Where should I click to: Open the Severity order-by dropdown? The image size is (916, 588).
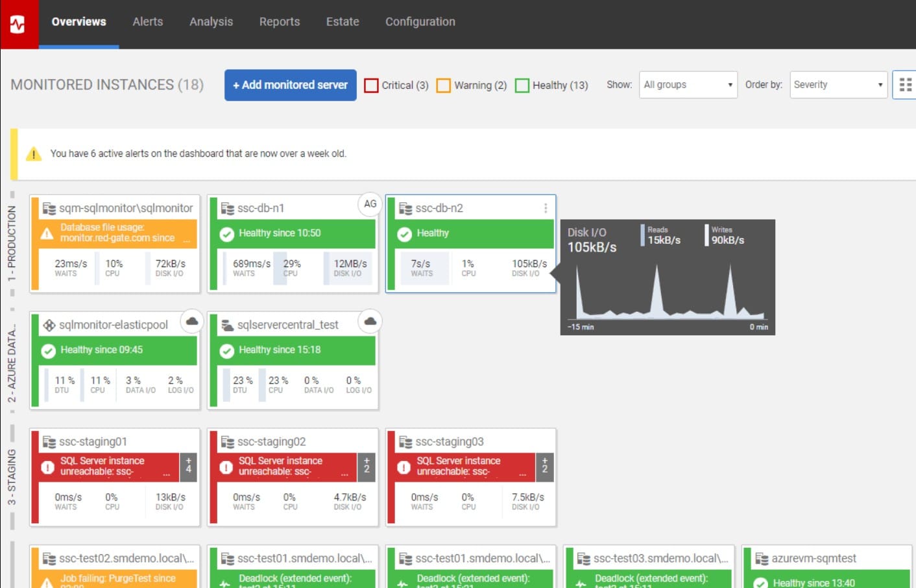pos(838,84)
